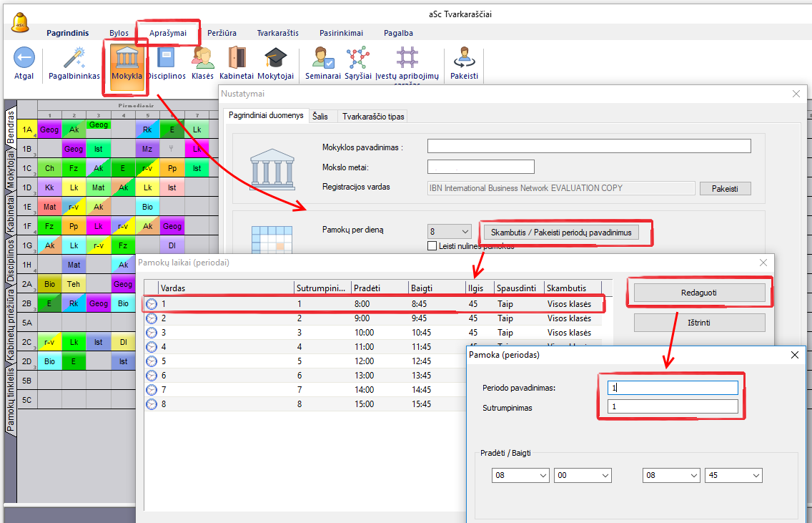Click the Mokyklos pavadinimas text field
Screen dimensions: 812x523
(589, 147)
